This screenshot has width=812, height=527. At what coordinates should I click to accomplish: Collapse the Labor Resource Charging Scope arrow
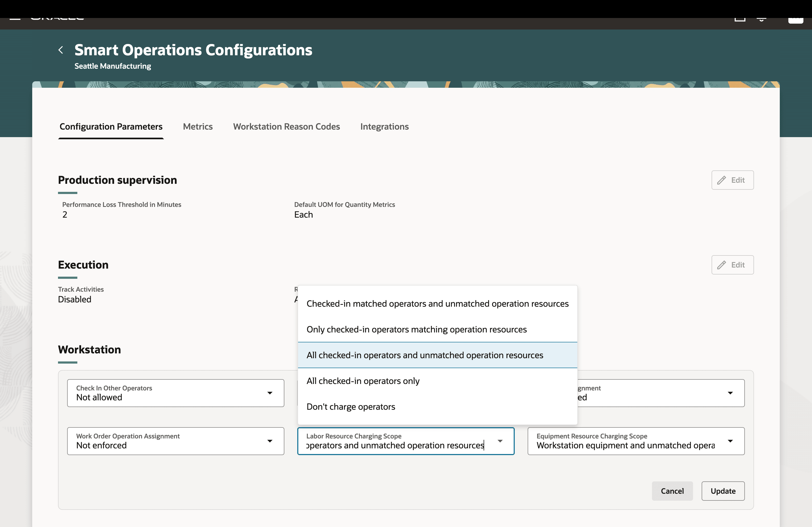[500, 441]
